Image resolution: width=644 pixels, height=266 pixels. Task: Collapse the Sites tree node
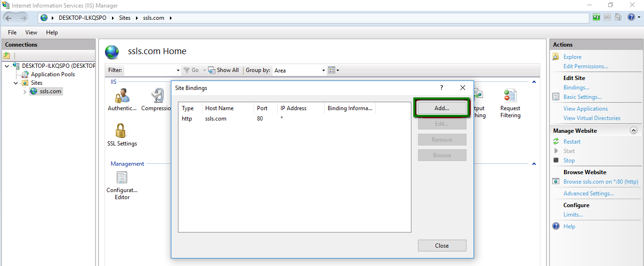coord(16,83)
